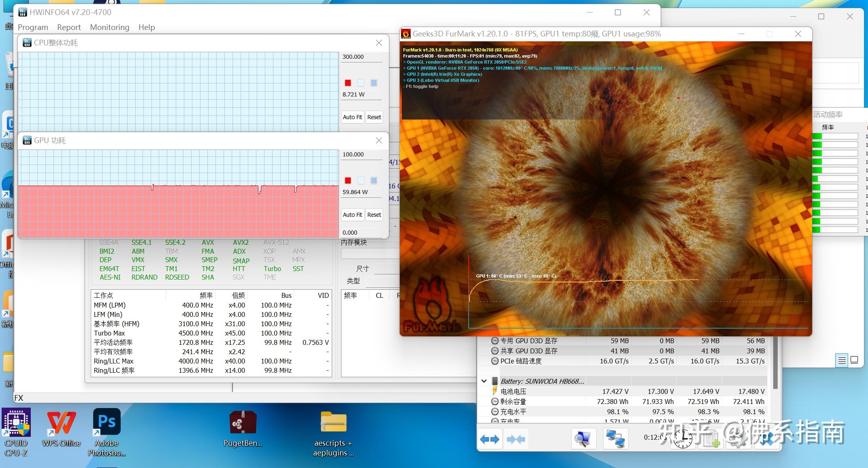The image size is (868, 468).
Task: Click the 频率 column header in 工作点 table
Action: (206, 295)
